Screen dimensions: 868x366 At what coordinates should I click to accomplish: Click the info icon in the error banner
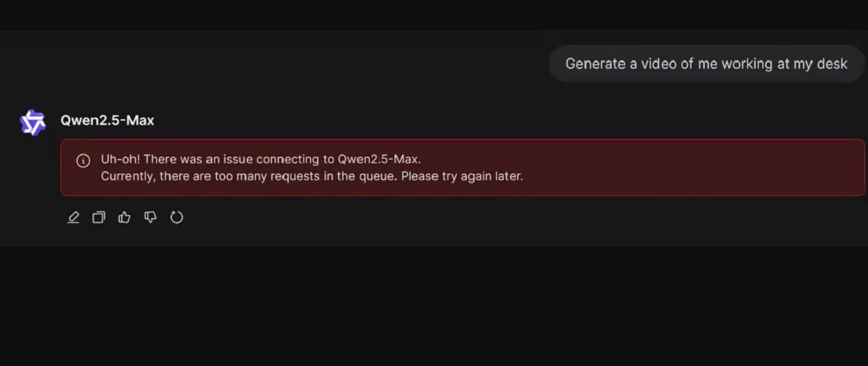point(83,160)
